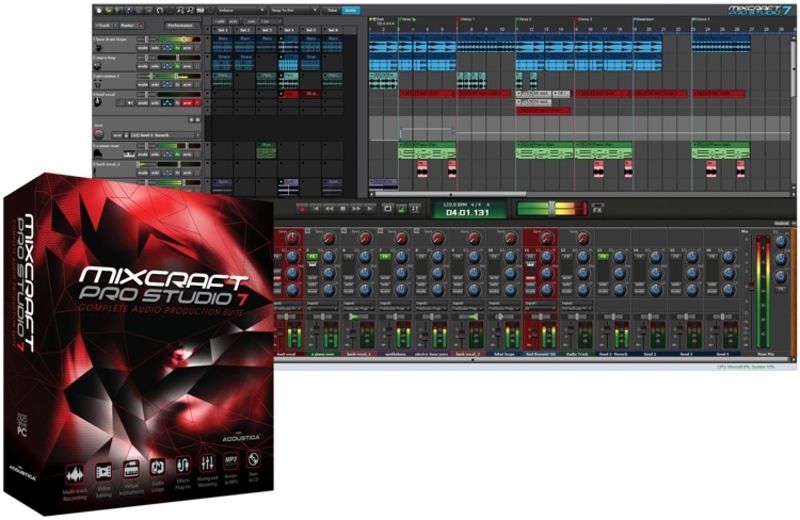Mute the bass drum loops track
800x520 pixels.
143,48
